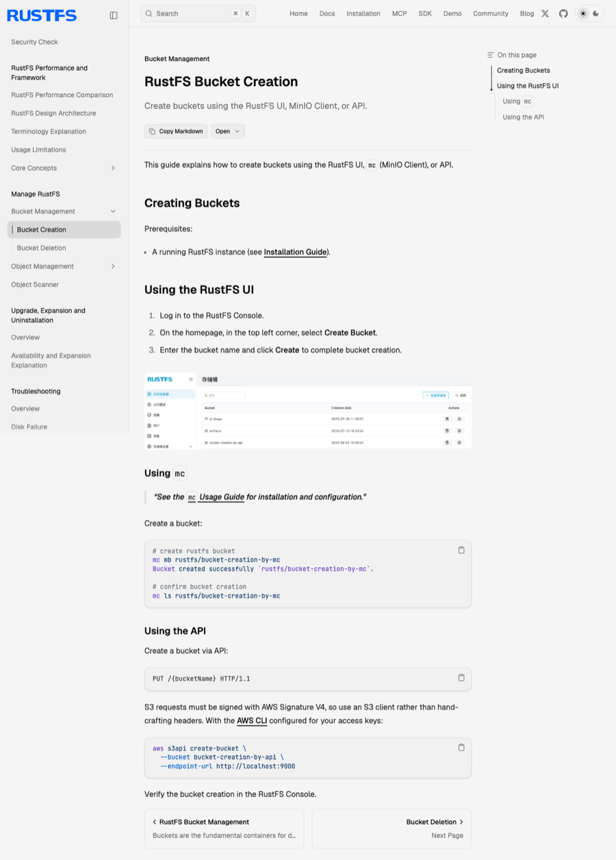Screen dimensions: 616x860
Task: Switch to light theme sun toggle
Action: 583,14
